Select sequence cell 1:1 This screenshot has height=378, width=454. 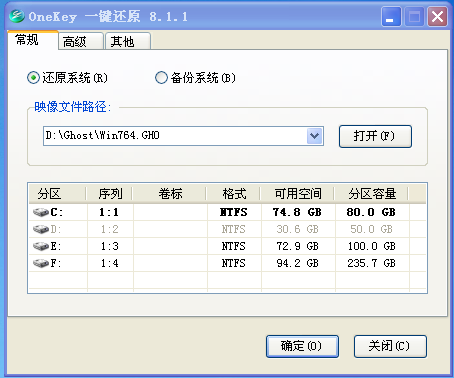[x=109, y=212]
